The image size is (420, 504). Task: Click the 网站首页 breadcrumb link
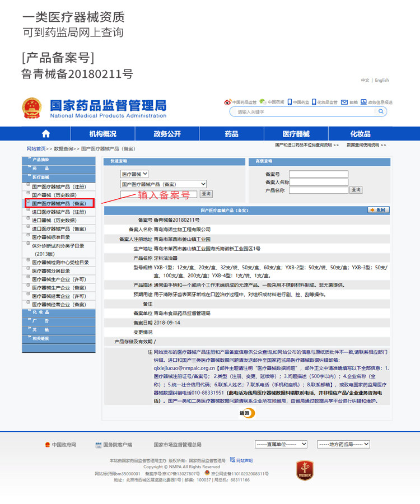(x=36, y=149)
